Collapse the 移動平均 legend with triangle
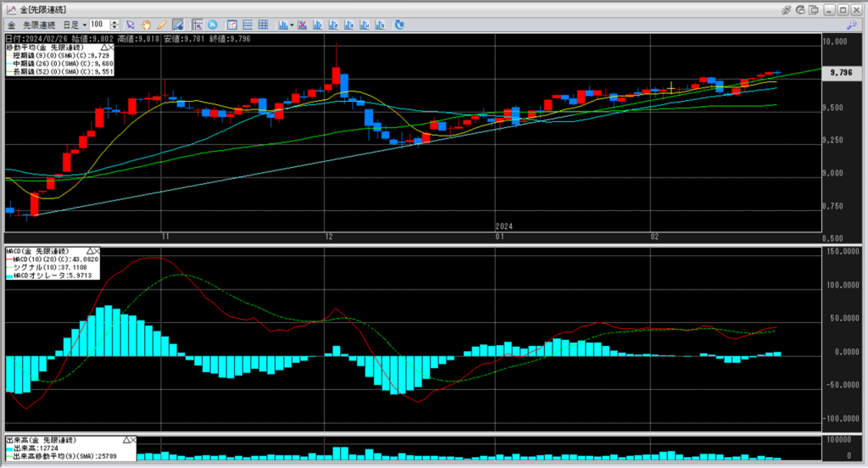This screenshot has width=868, height=468. [x=104, y=47]
